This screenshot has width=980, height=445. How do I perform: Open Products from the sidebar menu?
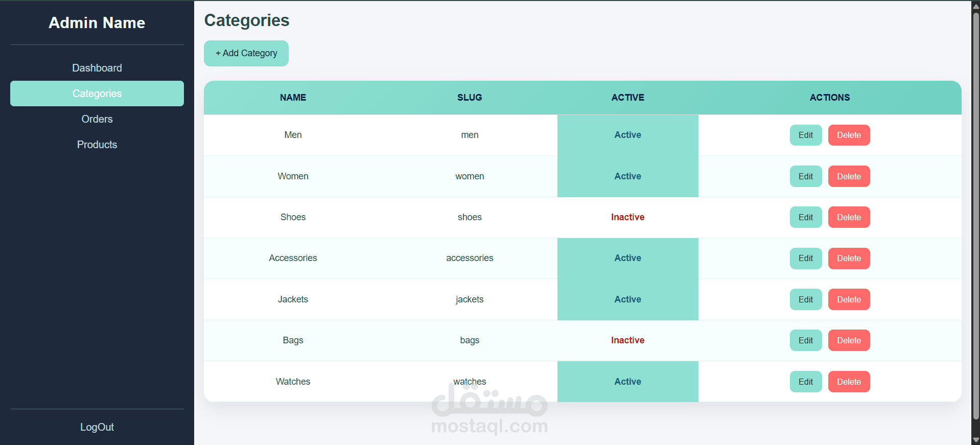(x=97, y=145)
